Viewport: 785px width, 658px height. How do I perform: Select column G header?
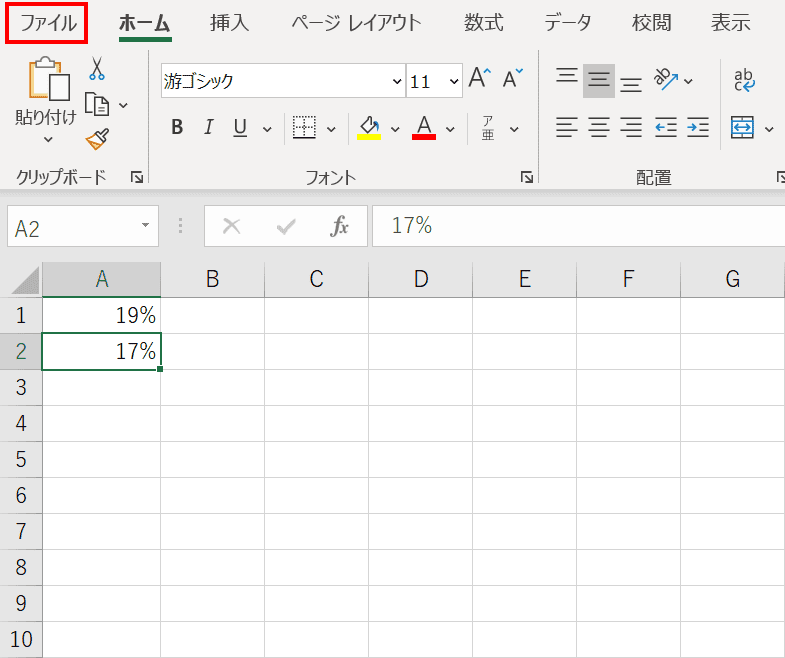732,279
